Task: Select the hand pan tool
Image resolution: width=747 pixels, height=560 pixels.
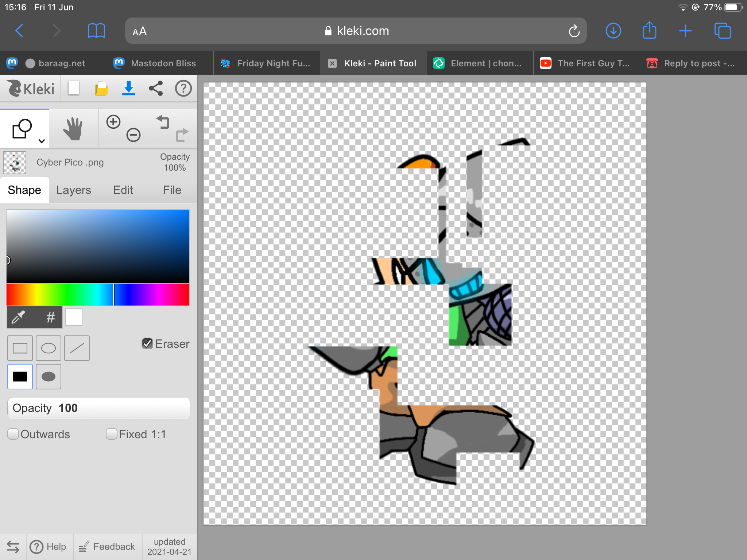Action: pyautogui.click(x=73, y=128)
